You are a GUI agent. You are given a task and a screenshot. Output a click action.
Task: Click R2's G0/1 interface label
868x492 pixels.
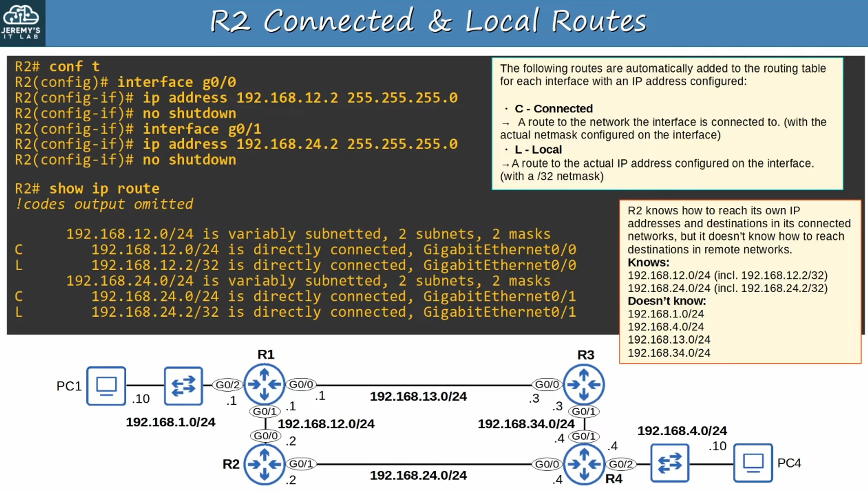(x=301, y=464)
